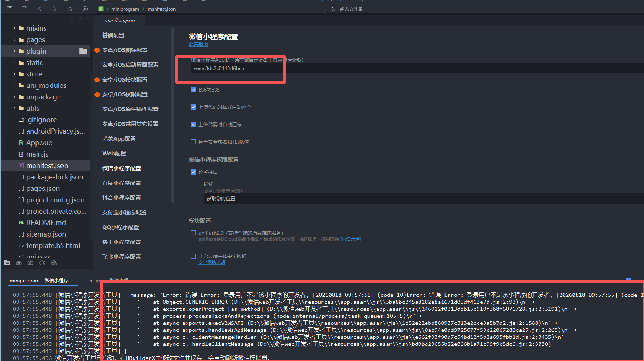The width and height of the screenshot is (644, 361).
Task: Click warning icon beside 安卓/iOS图标配置
Action: coord(97,50)
